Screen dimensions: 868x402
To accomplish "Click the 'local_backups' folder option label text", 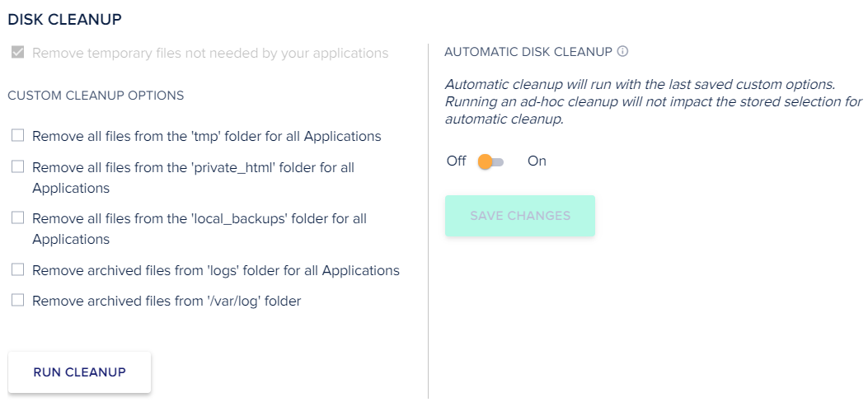I will (x=199, y=219).
